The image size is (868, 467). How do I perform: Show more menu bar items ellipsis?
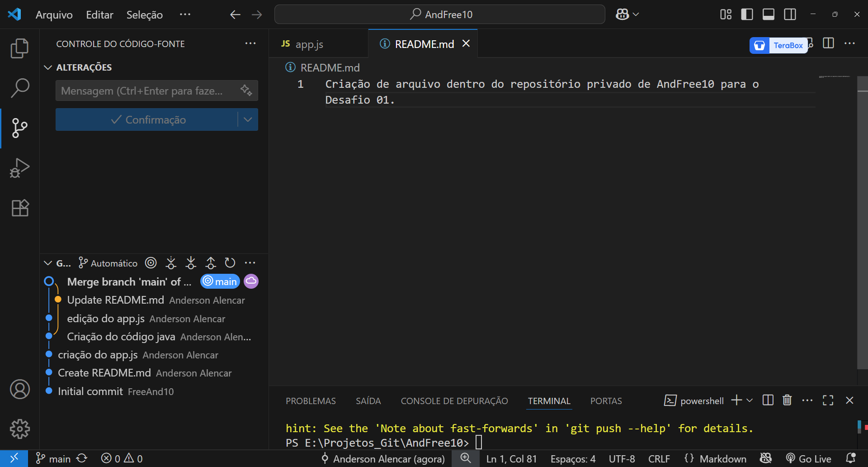click(x=185, y=14)
